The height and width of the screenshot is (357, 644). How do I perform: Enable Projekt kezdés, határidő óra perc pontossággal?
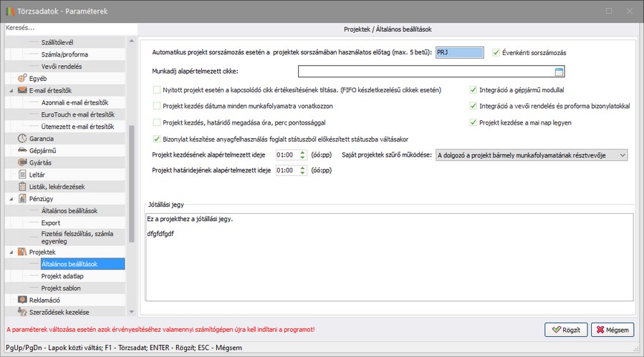(158, 122)
